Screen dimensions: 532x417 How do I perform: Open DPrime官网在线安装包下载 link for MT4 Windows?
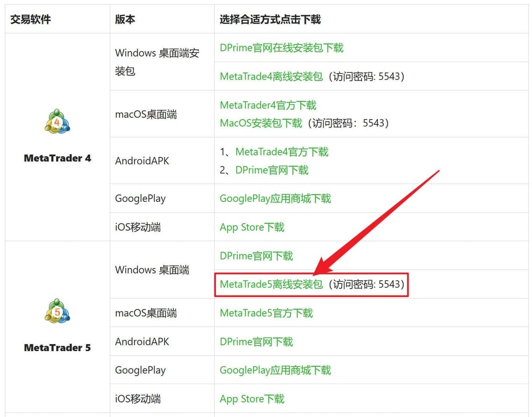(x=281, y=48)
